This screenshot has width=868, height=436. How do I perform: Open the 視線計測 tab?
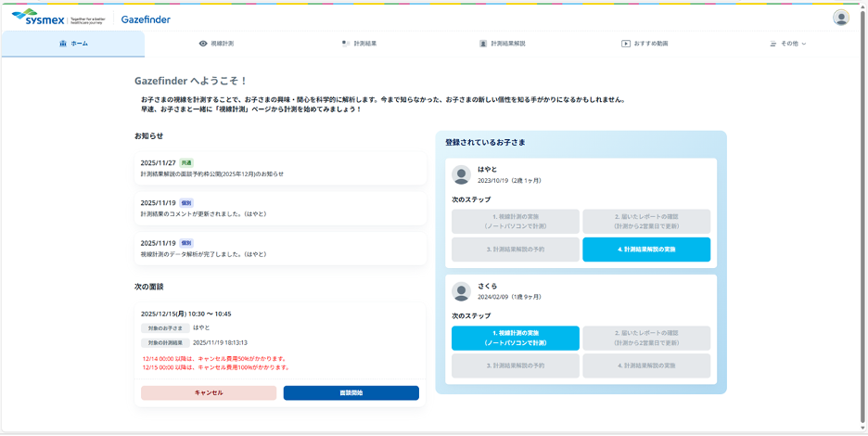pos(216,44)
